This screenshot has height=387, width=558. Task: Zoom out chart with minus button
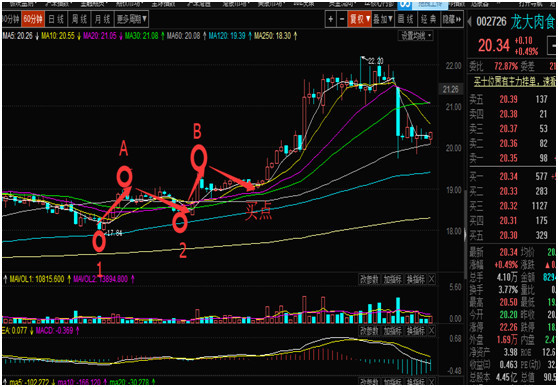coord(342,19)
